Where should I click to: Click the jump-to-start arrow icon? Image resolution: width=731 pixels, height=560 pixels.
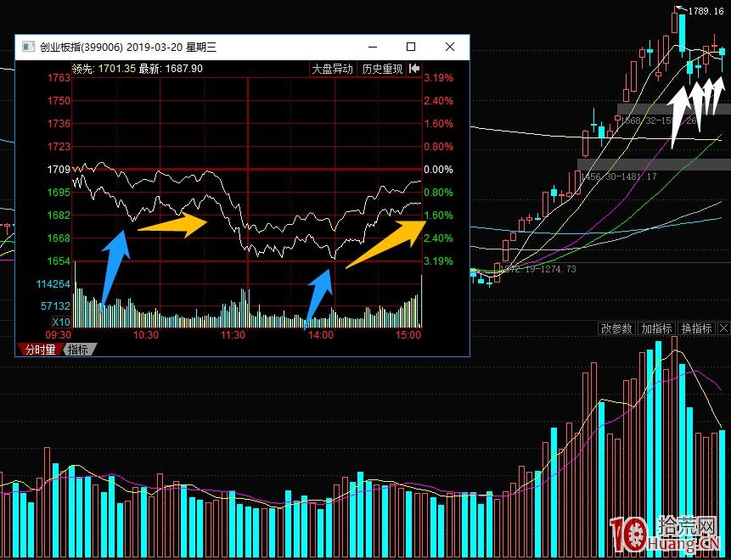coord(414,70)
